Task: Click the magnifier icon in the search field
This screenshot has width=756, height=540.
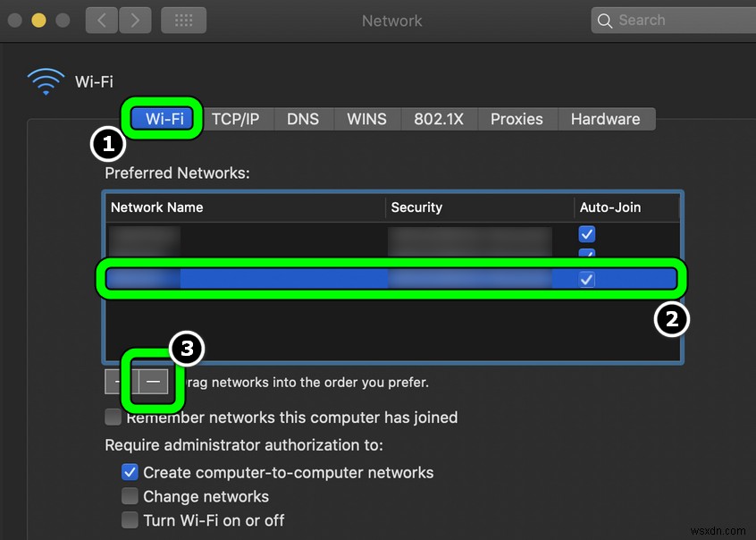Action: point(604,20)
